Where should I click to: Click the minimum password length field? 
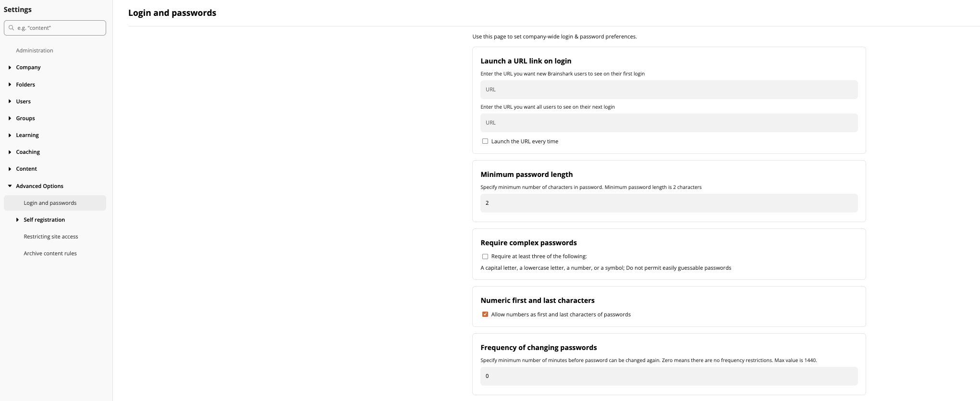click(669, 203)
